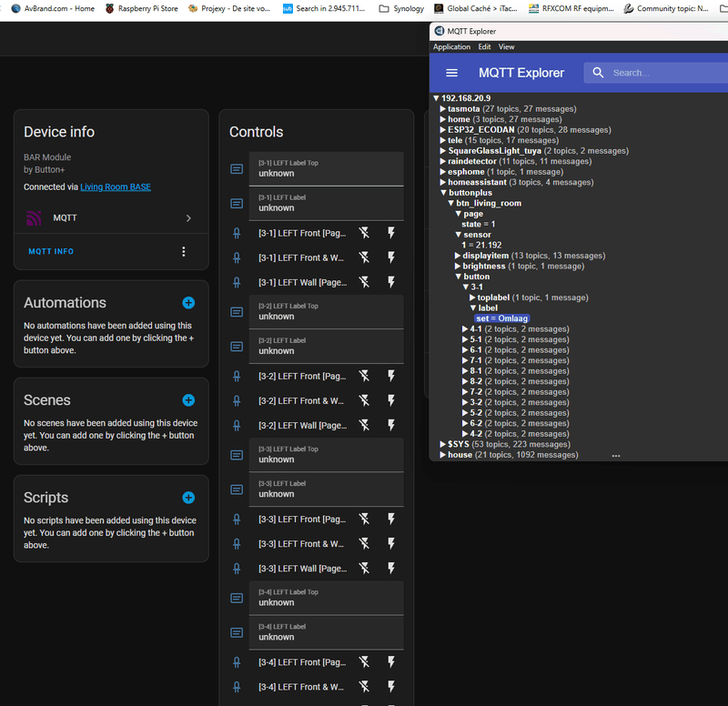
Task: Add an automation with the plus icon
Action: pos(188,303)
